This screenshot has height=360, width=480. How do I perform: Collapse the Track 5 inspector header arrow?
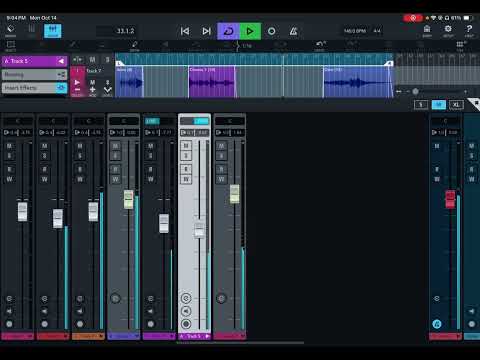click(x=61, y=61)
